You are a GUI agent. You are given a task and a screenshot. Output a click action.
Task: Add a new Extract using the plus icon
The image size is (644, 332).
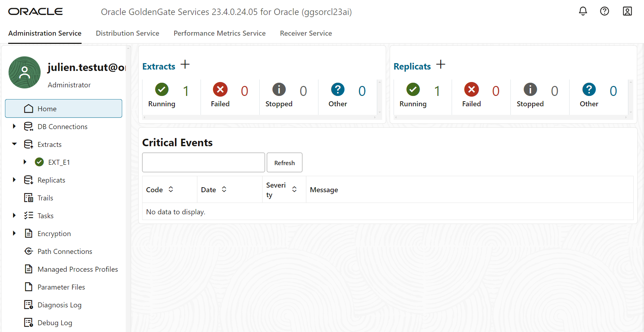click(x=185, y=65)
